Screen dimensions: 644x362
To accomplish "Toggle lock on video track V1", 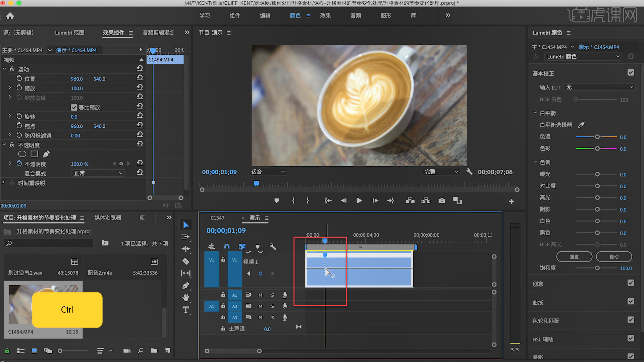I will pos(223,260).
